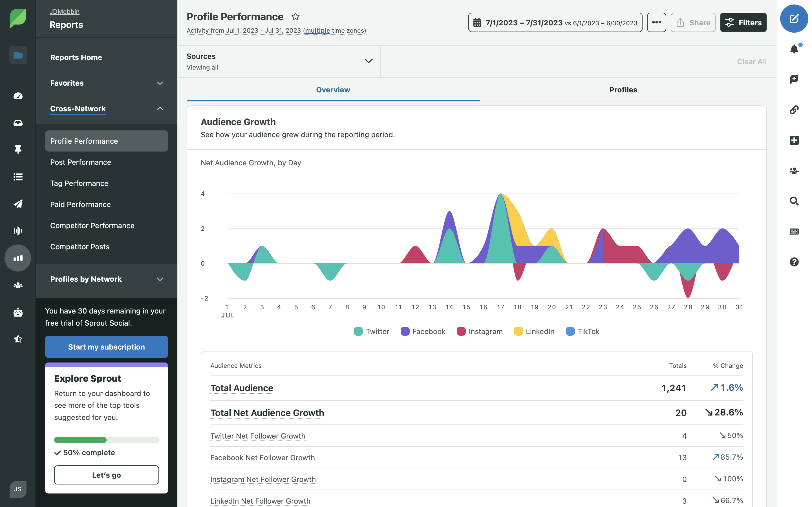Open Post Performance report

click(x=81, y=162)
